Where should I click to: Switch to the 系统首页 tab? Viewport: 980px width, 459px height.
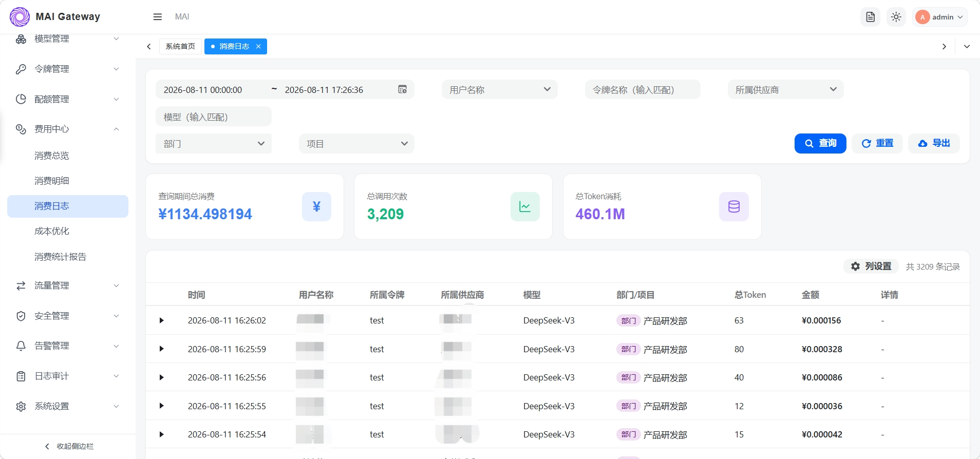pos(180,46)
